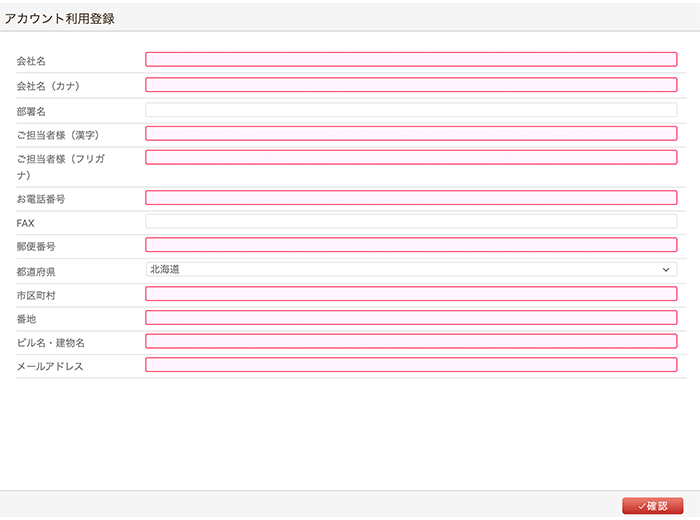Focus the お電話番号 input field

click(x=411, y=198)
